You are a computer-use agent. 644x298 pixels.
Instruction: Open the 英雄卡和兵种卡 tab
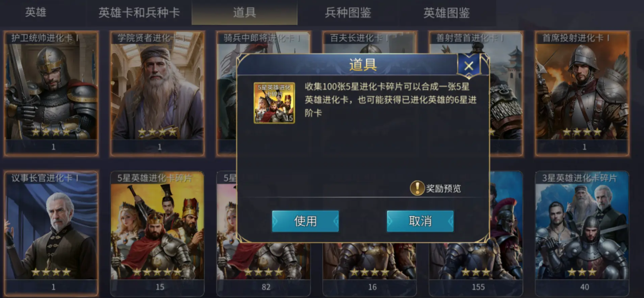tap(139, 13)
